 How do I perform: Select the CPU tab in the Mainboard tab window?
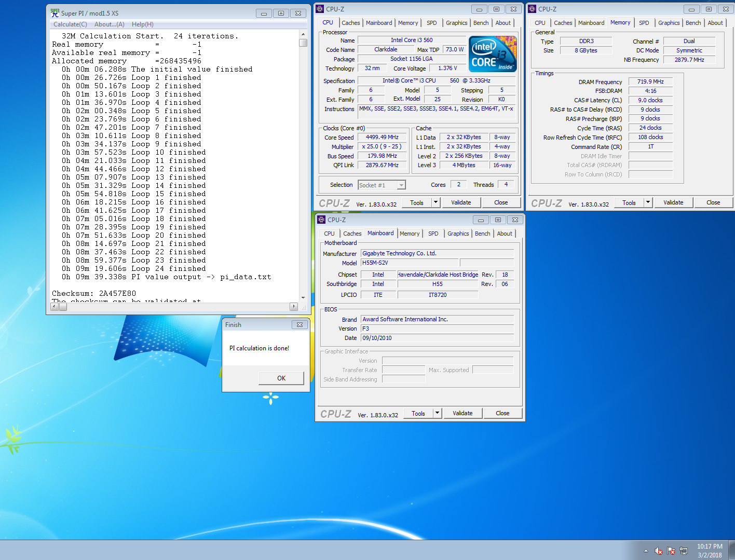click(x=330, y=234)
